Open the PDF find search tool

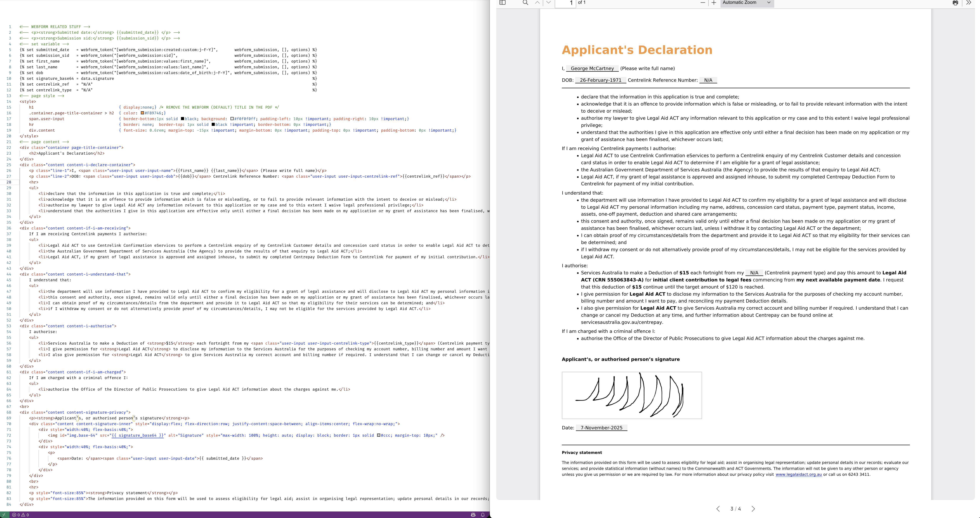[525, 3]
